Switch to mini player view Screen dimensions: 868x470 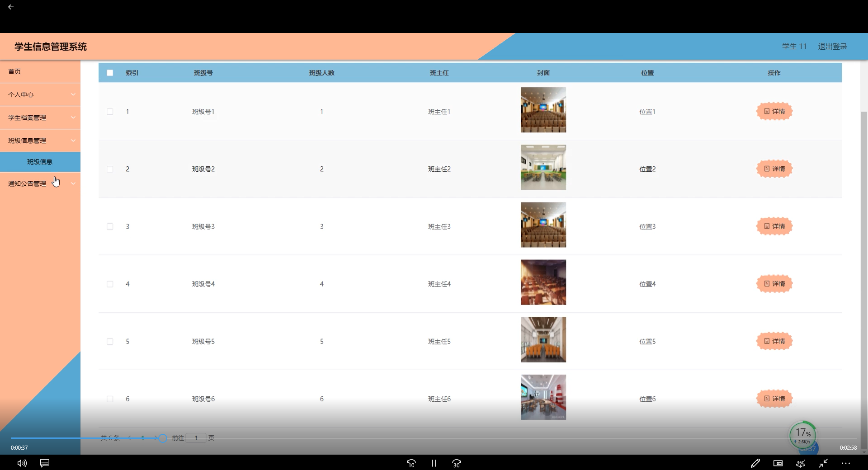778,463
